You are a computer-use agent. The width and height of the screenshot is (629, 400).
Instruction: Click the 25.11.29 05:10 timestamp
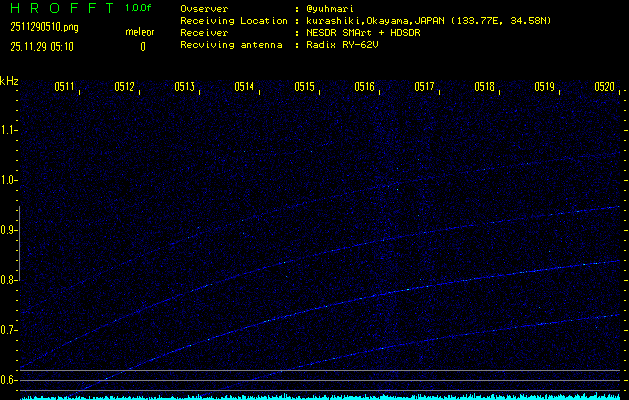point(46,46)
